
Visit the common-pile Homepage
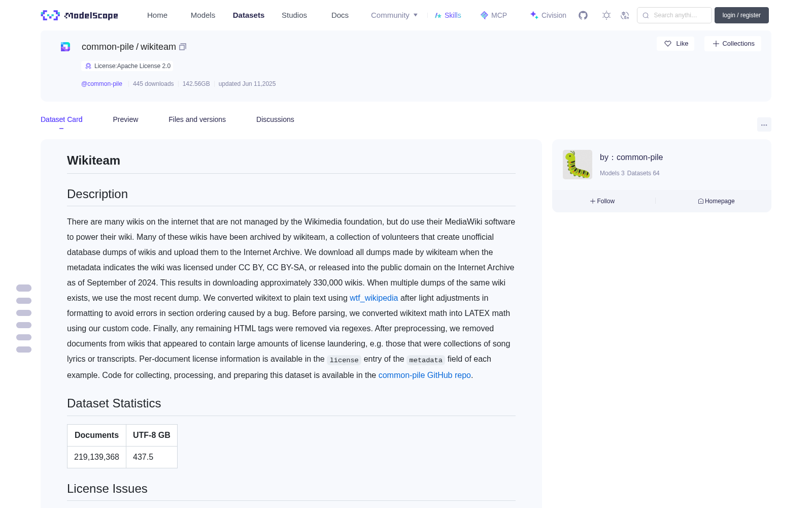(x=716, y=201)
